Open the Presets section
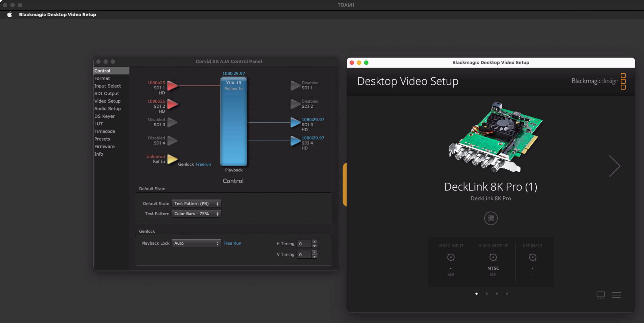The height and width of the screenshot is (323, 644). pos(111,139)
